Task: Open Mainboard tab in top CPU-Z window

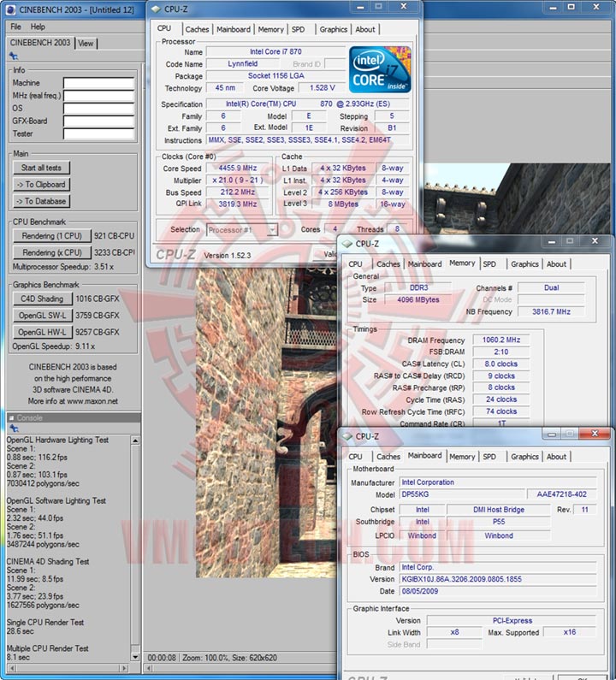Action: tap(234, 29)
